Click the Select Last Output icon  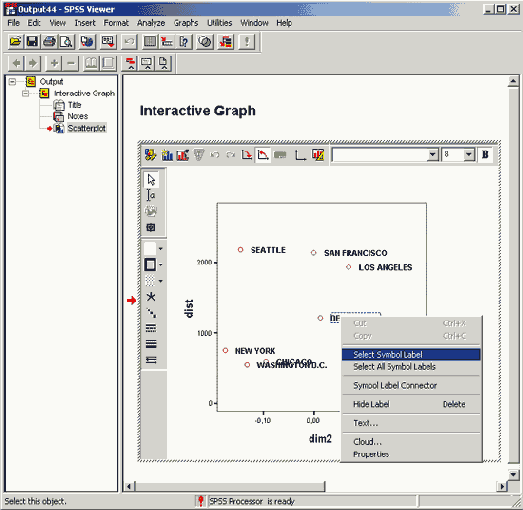pos(225,42)
